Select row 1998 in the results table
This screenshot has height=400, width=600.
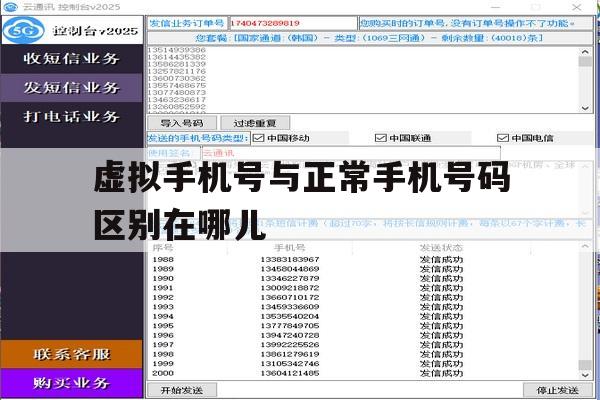point(363,354)
